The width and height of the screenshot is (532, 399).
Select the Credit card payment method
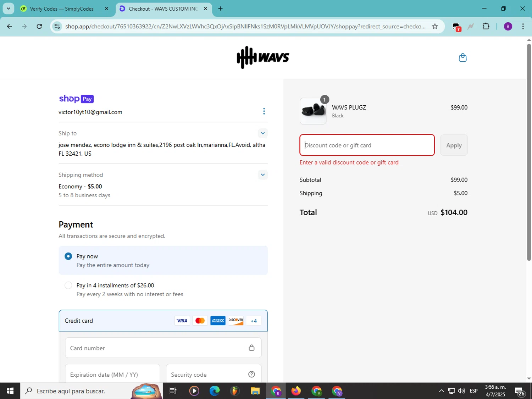(163, 321)
